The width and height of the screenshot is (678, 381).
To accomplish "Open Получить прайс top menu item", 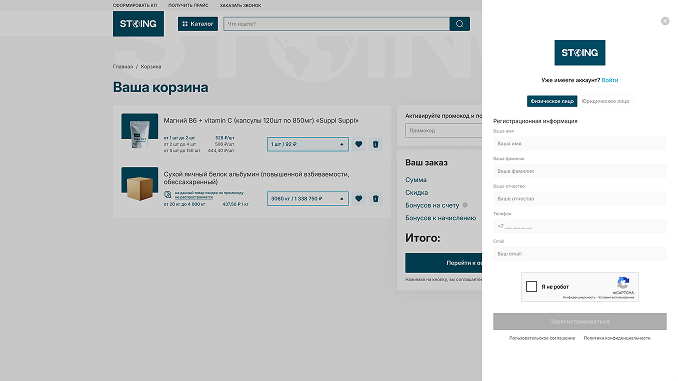I will (x=188, y=5).
